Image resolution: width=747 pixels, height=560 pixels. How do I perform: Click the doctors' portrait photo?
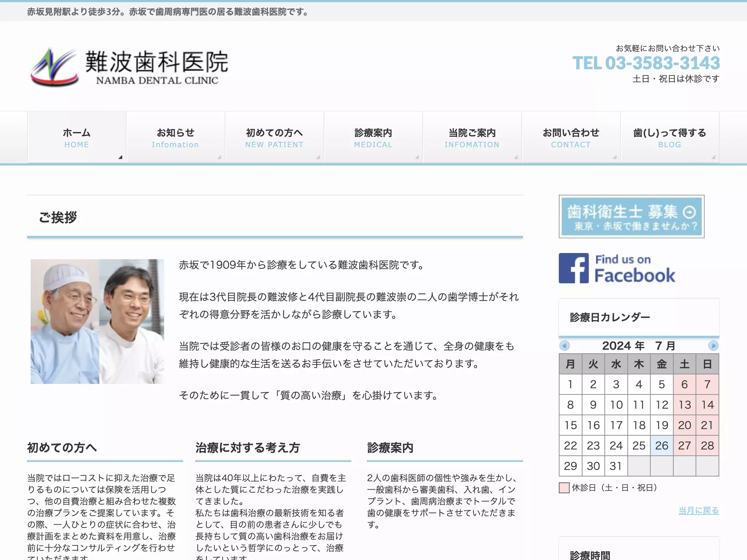[97, 321]
